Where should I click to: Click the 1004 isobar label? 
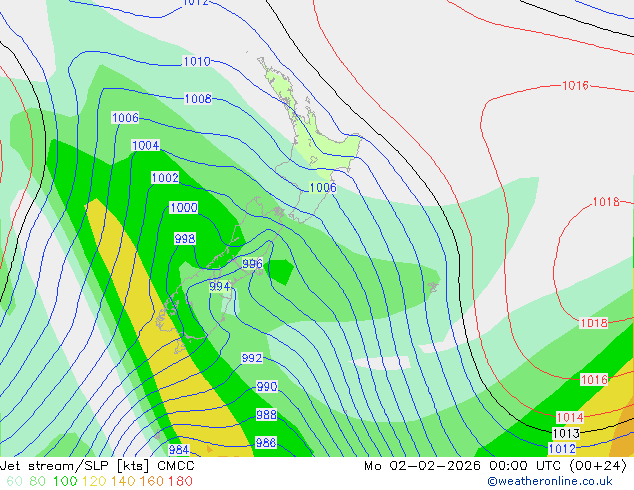146,145
